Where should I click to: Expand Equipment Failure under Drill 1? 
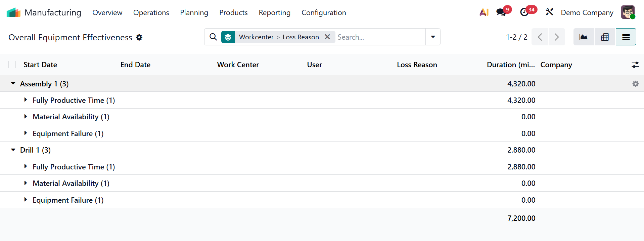[x=26, y=200]
